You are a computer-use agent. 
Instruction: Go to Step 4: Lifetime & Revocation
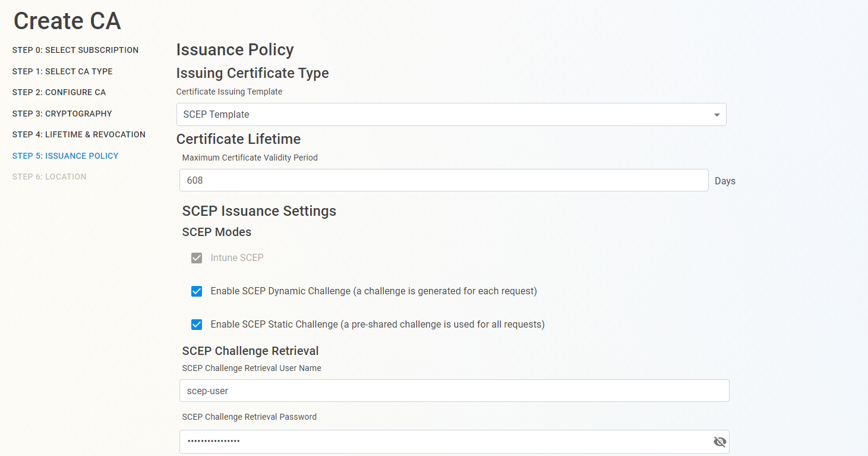click(x=78, y=134)
